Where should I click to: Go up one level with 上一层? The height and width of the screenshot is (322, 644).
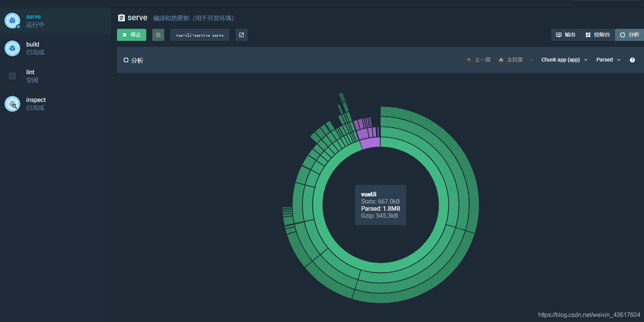coord(479,60)
